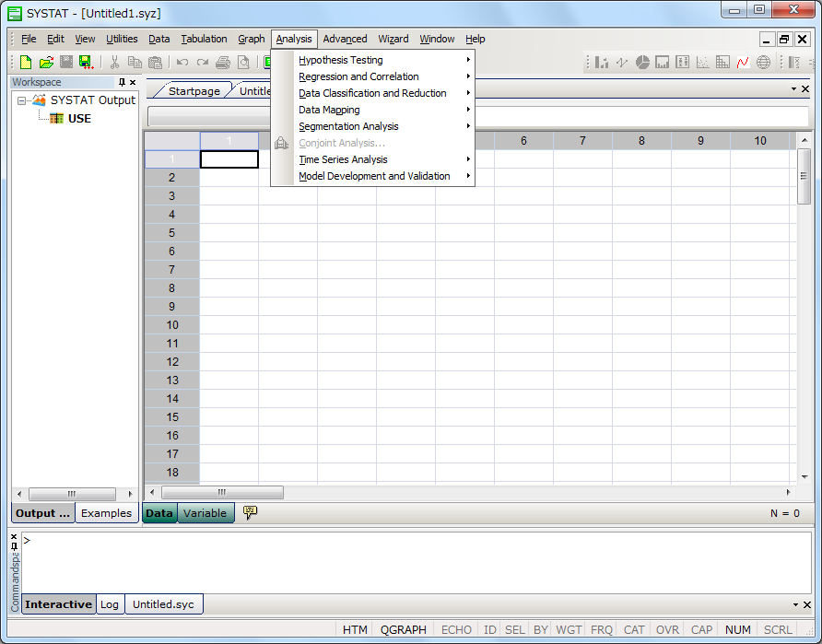Open the Advanced menu
The height and width of the screenshot is (644, 822).
coord(345,39)
